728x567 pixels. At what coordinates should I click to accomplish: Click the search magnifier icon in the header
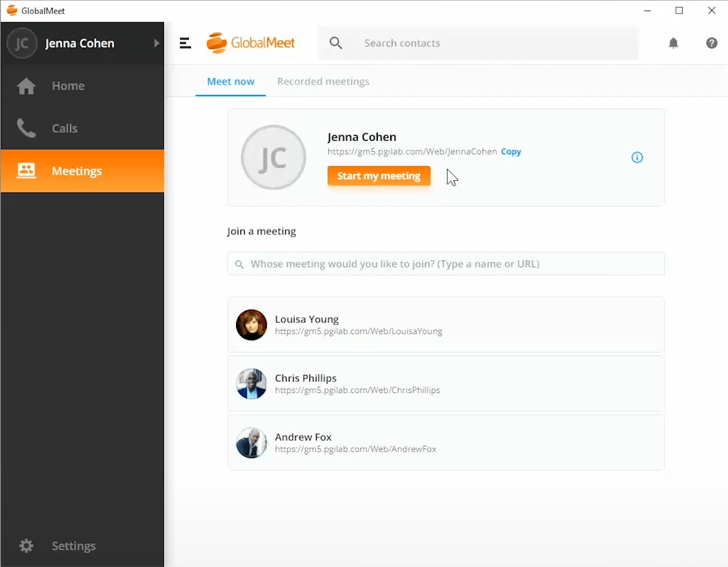pos(336,43)
